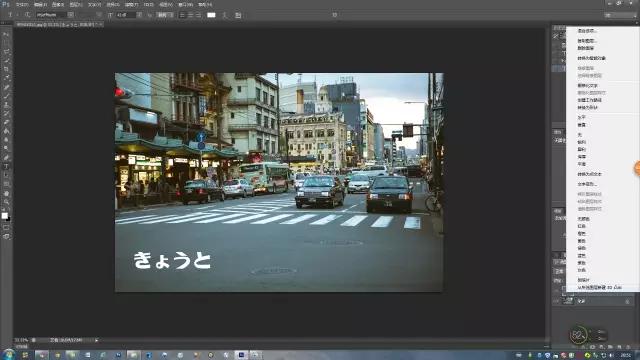Choose 转换为智能对象 (Convert to Smart Object)
The width and height of the screenshot is (640, 360).
click(591, 58)
